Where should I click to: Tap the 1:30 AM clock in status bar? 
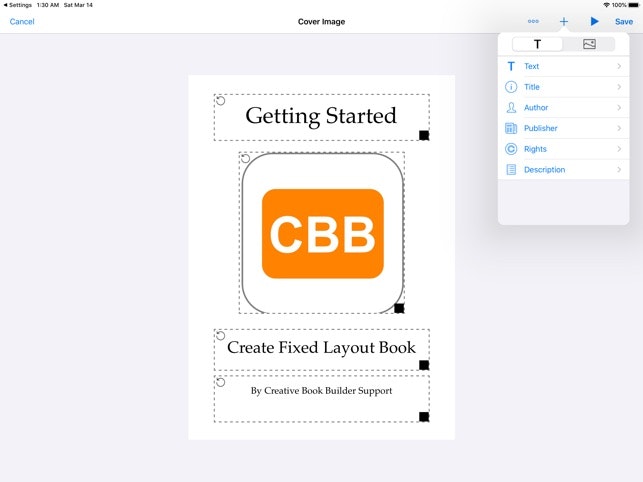(48, 5)
